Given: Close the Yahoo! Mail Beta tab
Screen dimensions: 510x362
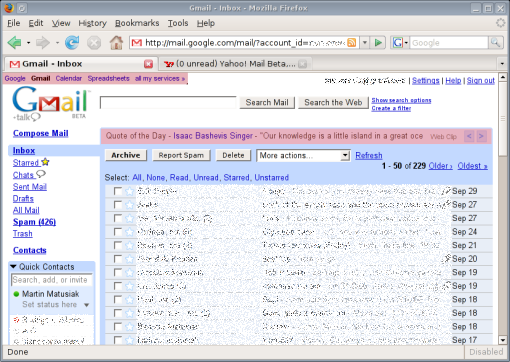Looking at the screenshot, I should pyautogui.click(x=302, y=64).
